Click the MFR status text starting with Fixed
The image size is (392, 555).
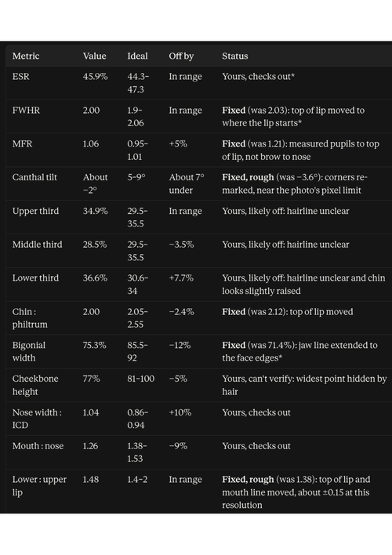pos(300,150)
